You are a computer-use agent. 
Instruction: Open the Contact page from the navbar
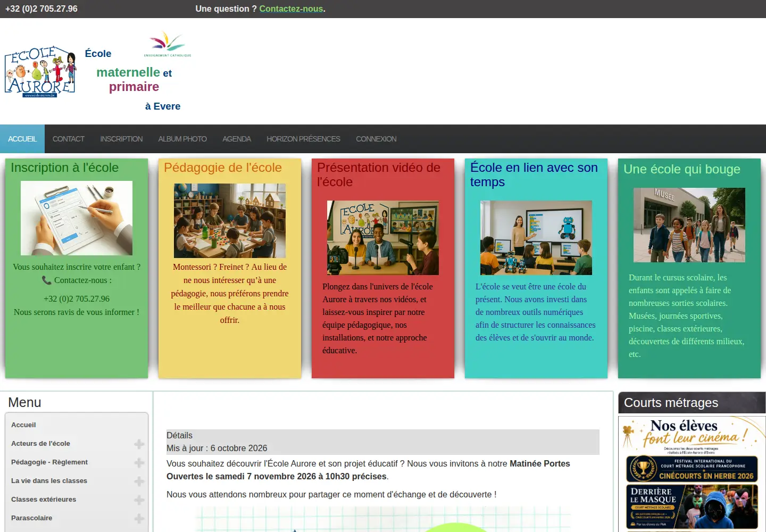click(x=69, y=139)
